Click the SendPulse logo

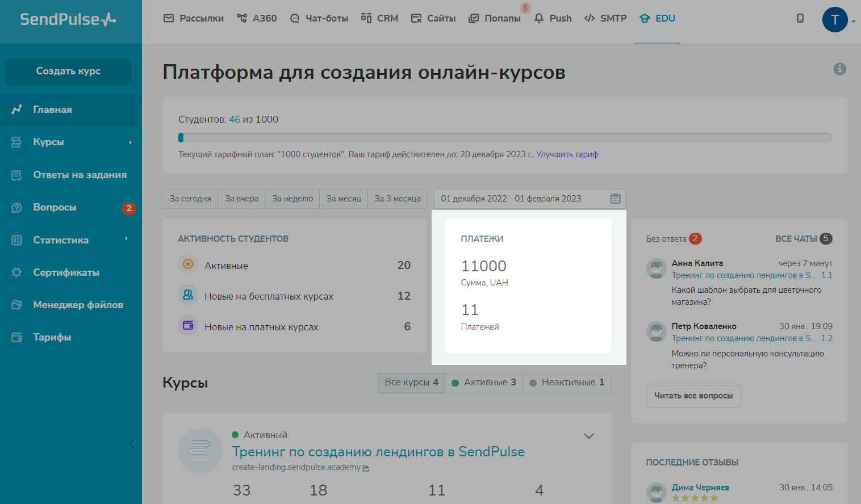pos(68,19)
